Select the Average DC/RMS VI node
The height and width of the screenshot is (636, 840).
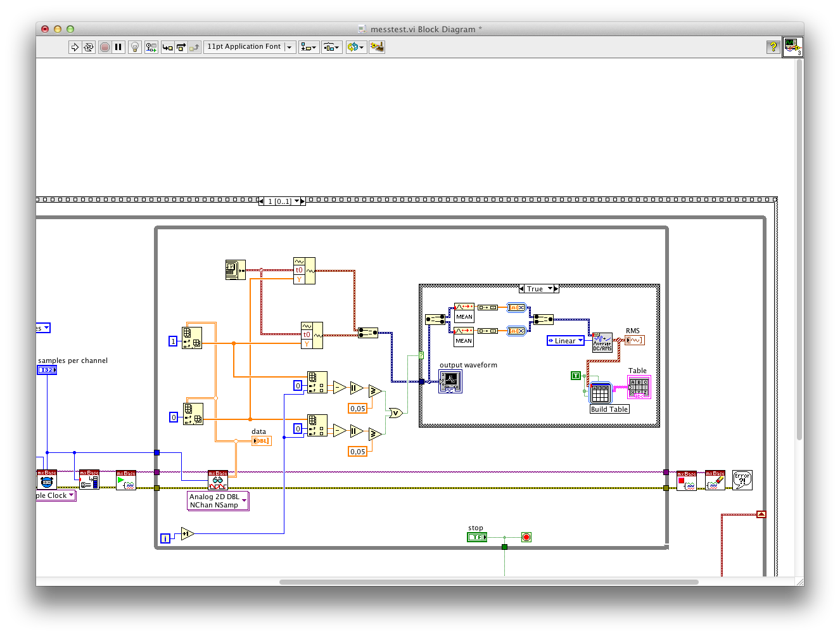(602, 343)
